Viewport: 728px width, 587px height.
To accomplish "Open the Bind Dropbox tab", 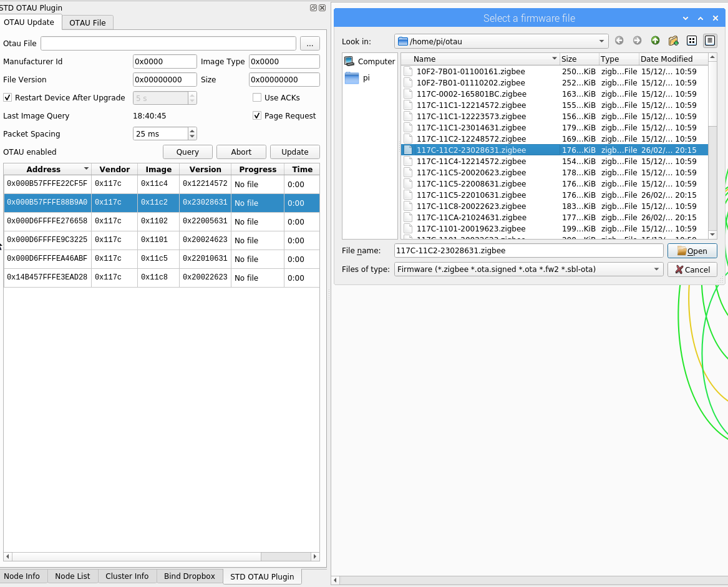I will pos(190,576).
